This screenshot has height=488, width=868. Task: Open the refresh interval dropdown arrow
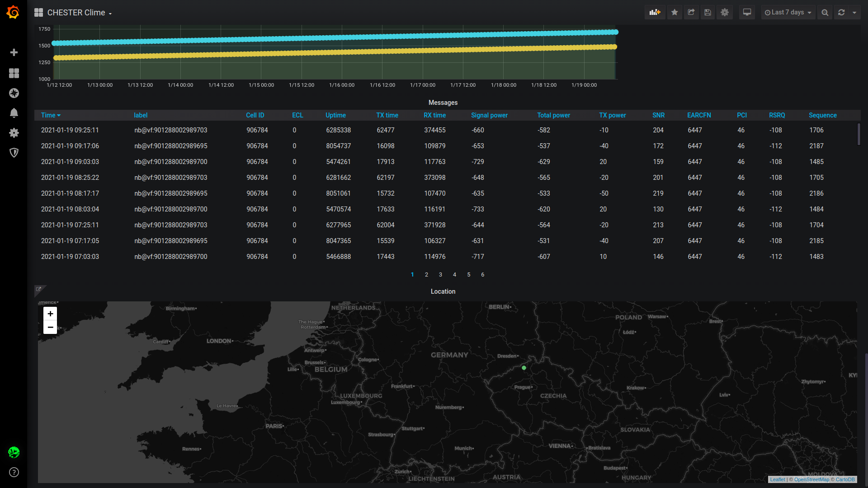(854, 13)
